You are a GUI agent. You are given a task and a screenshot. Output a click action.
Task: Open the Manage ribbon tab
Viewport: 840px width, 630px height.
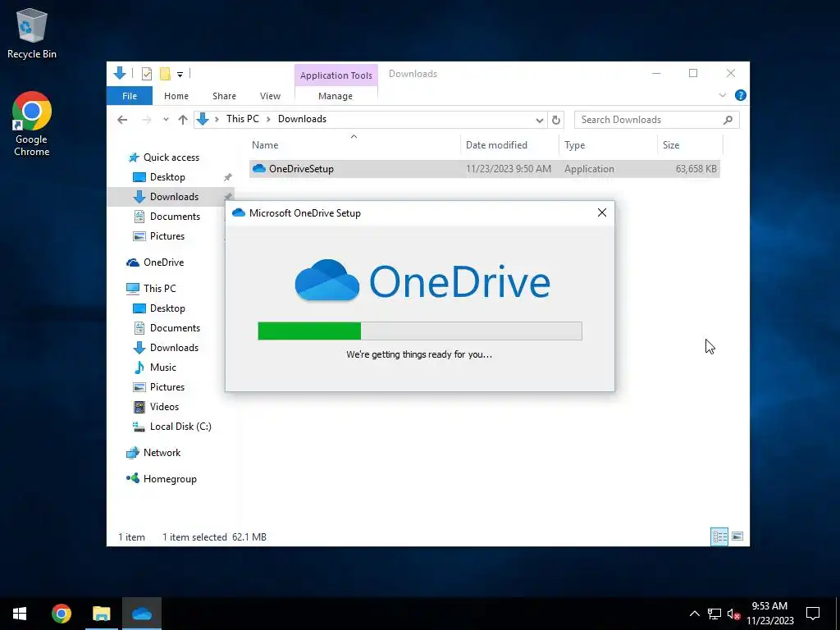[x=336, y=96]
